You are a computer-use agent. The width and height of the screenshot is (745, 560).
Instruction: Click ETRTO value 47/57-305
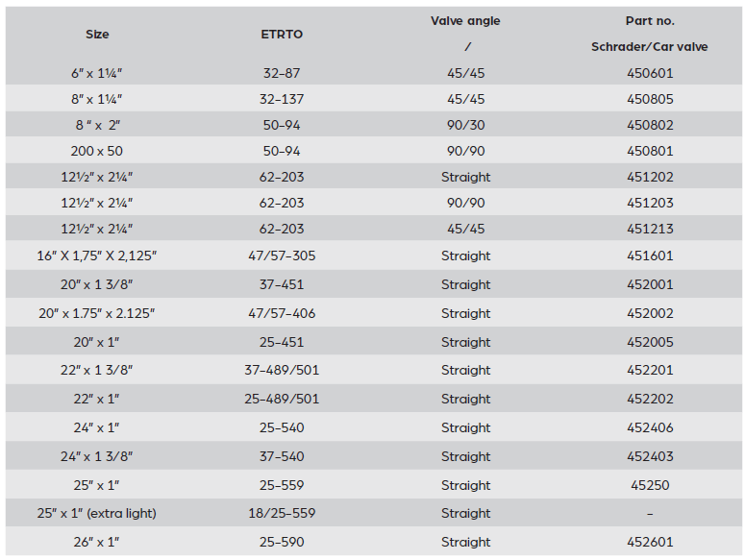point(282,256)
